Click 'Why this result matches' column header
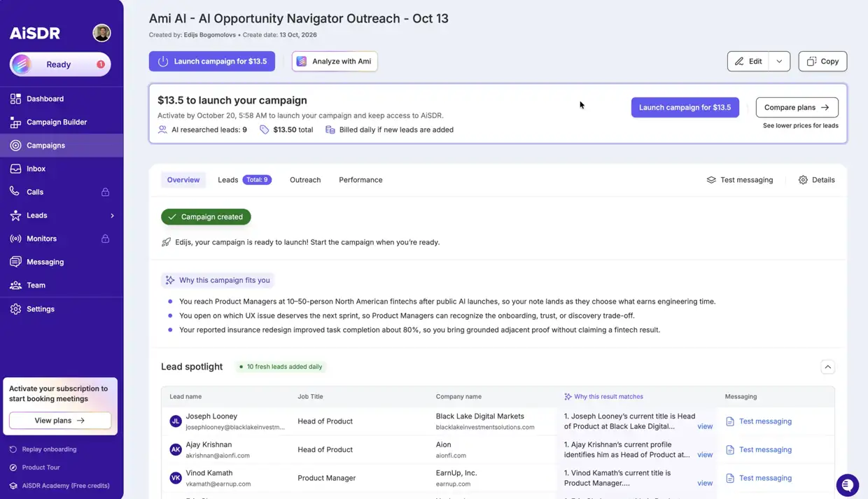 coord(603,397)
